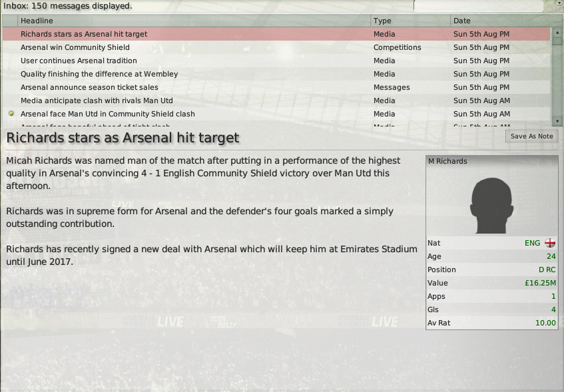Select User continues Arsenal tradition message
Screen dimensions: 564x392
coord(276,61)
